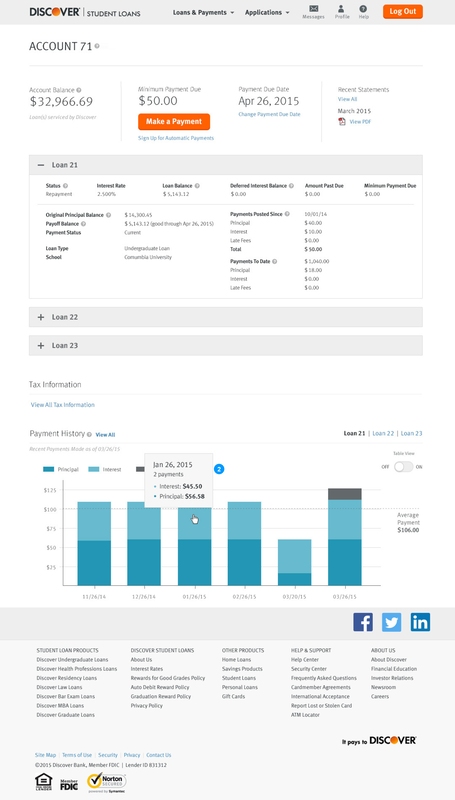
Task: Click the 03/20/15 payment bar
Action: (x=294, y=562)
